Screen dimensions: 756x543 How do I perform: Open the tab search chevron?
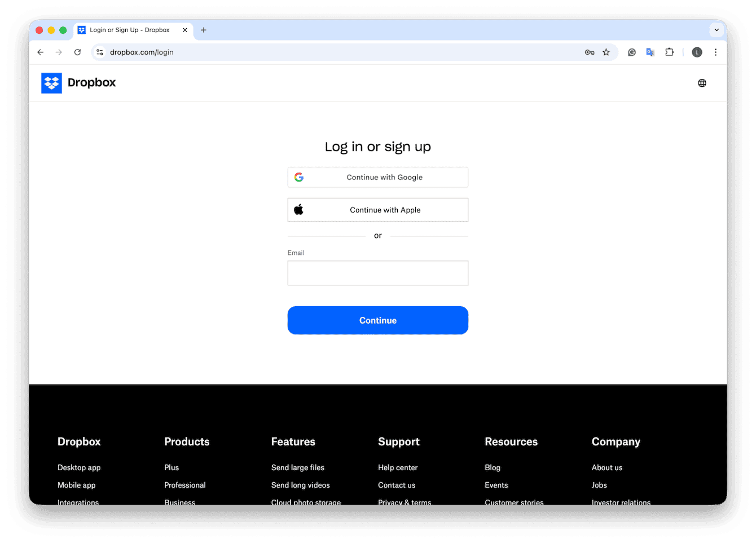pos(717,30)
